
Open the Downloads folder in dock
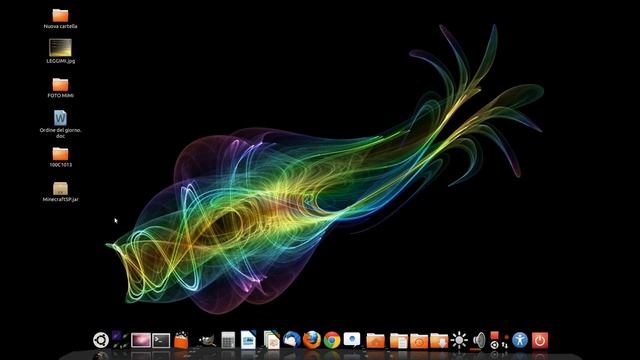click(439, 341)
